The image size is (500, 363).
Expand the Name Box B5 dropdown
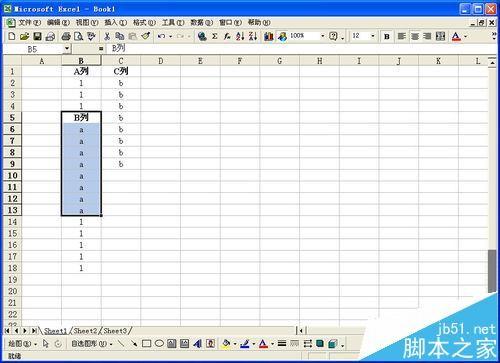[x=67, y=49]
